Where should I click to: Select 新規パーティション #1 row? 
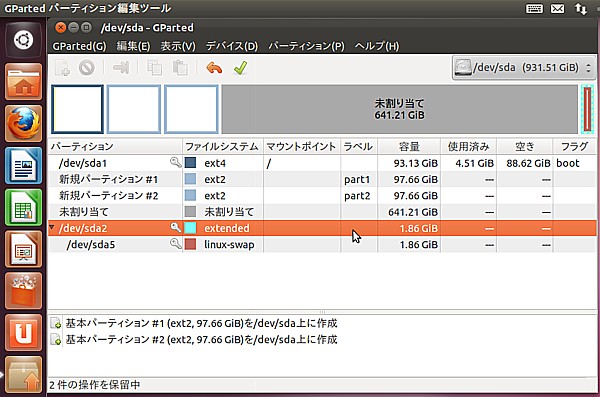(322, 179)
